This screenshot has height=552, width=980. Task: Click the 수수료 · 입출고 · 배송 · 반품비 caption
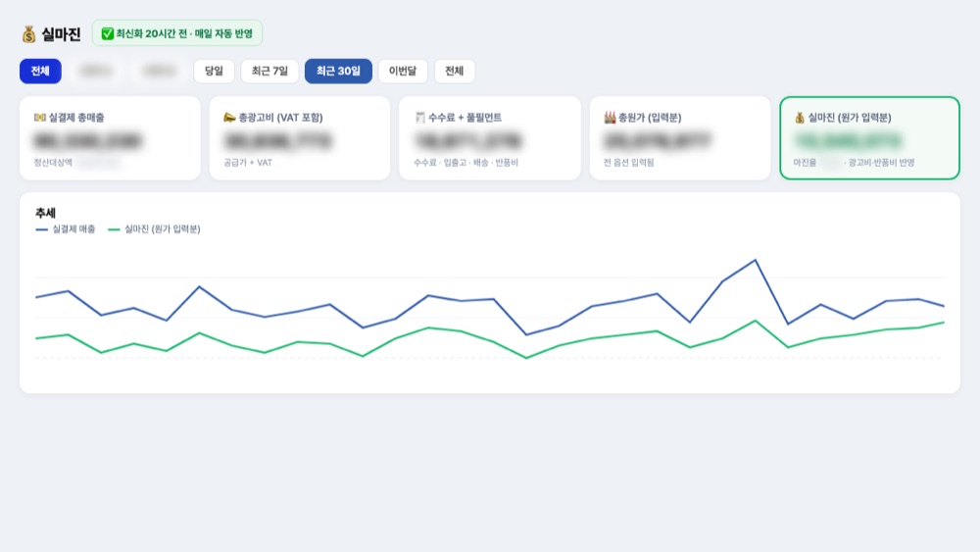tap(465, 162)
